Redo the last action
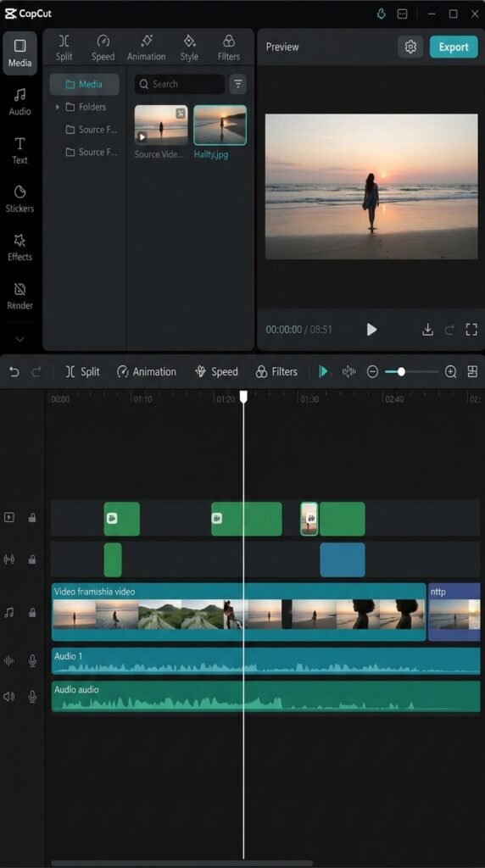Viewport: 485px width, 868px height. [36, 372]
